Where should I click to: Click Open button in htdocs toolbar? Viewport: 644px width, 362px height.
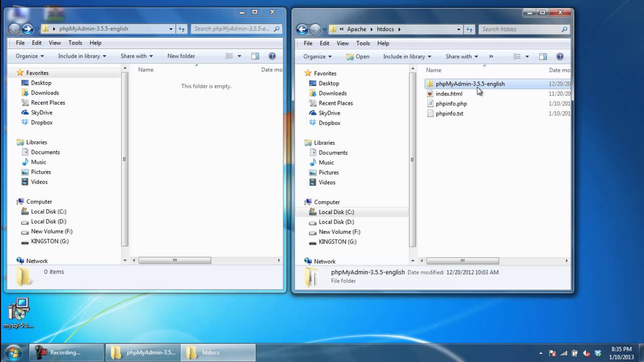tap(358, 56)
